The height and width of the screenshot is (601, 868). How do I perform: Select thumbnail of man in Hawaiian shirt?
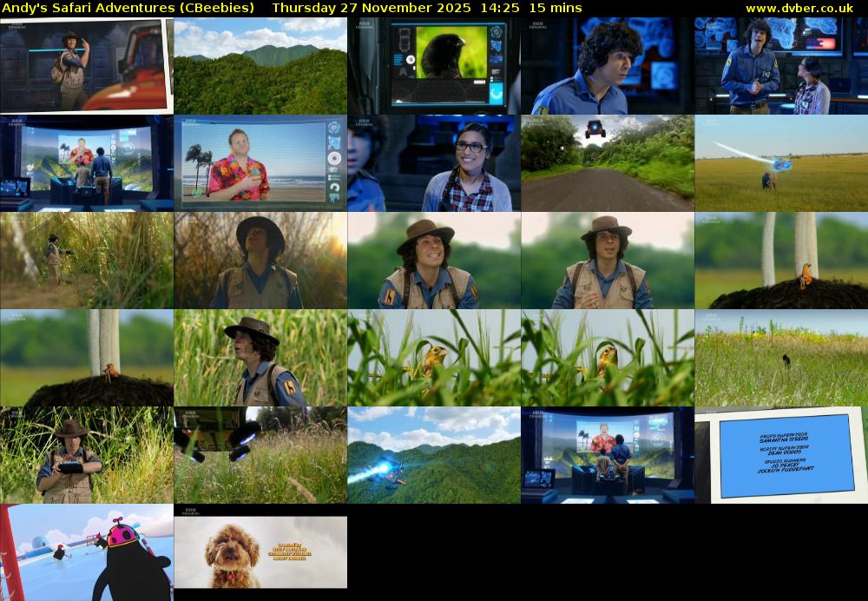260,163
